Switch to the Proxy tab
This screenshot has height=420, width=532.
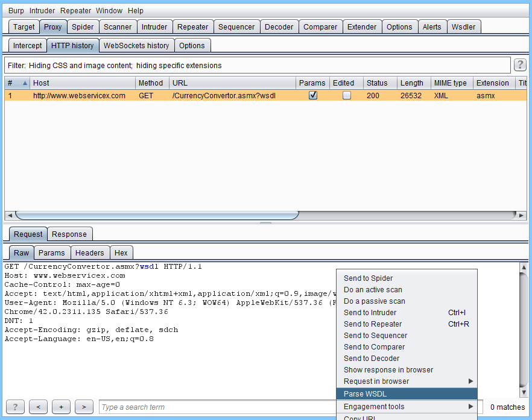click(53, 27)
